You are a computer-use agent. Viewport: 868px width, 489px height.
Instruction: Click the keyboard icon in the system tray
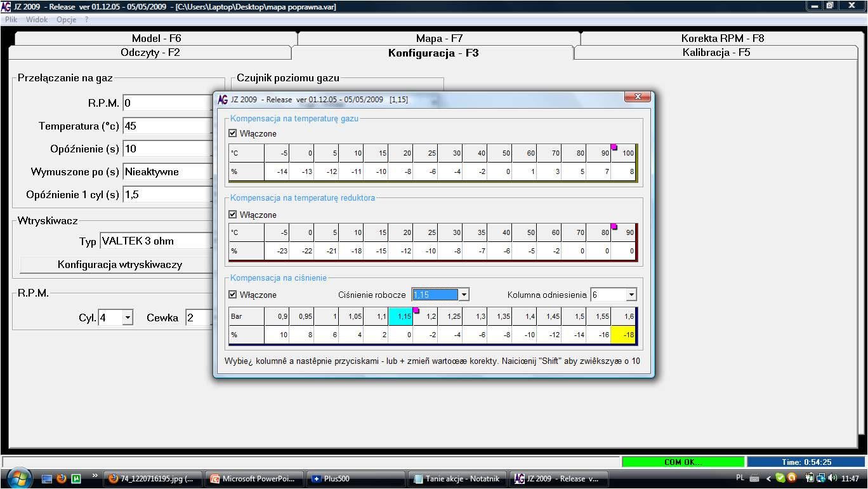coord(754,479)
